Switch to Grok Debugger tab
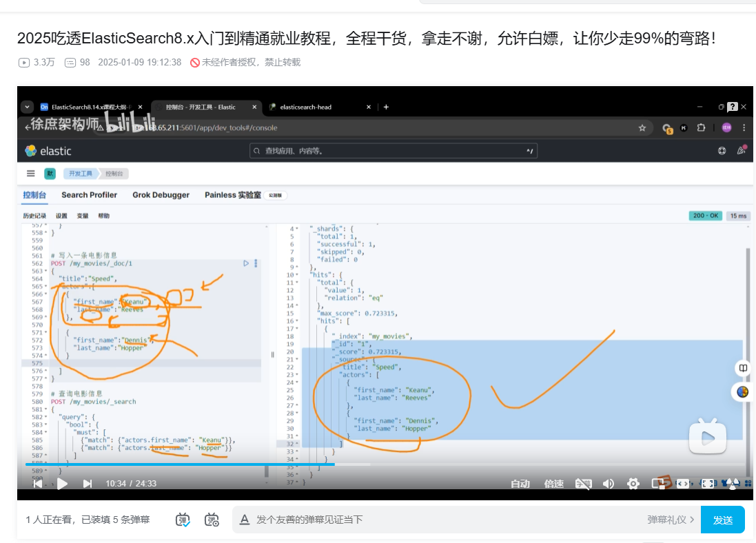 (161, 195)
